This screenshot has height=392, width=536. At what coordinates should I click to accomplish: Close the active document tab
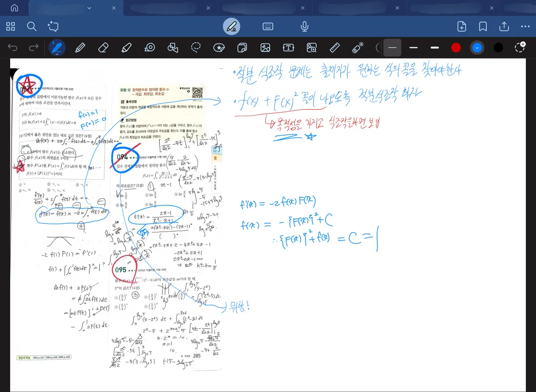tap(114, 8)
